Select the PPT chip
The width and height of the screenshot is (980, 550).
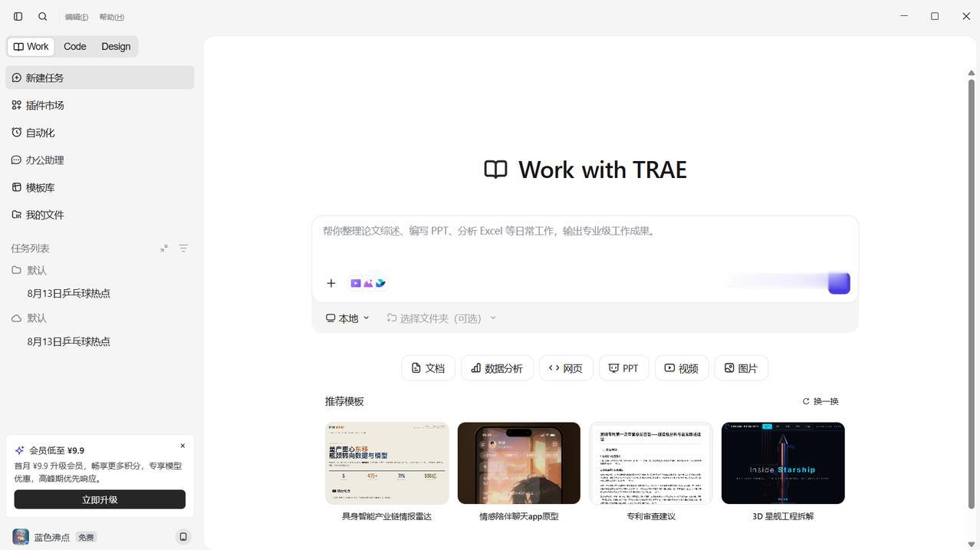tap(623, 368)
